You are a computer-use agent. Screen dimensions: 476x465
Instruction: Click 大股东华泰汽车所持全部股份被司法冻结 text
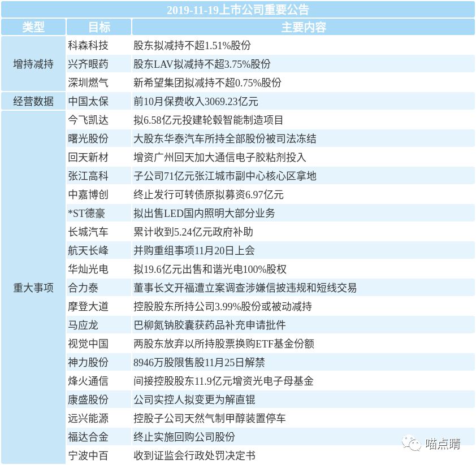225,138
